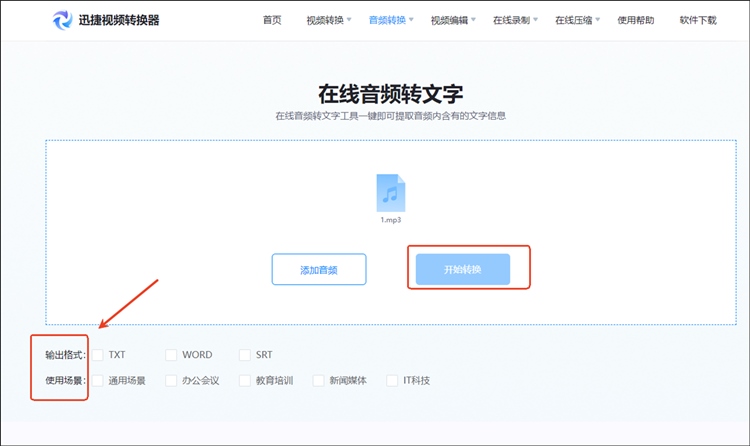Open the 首页 menu item
This screenshot has width=750, height=446.
[x=272, y=20]
